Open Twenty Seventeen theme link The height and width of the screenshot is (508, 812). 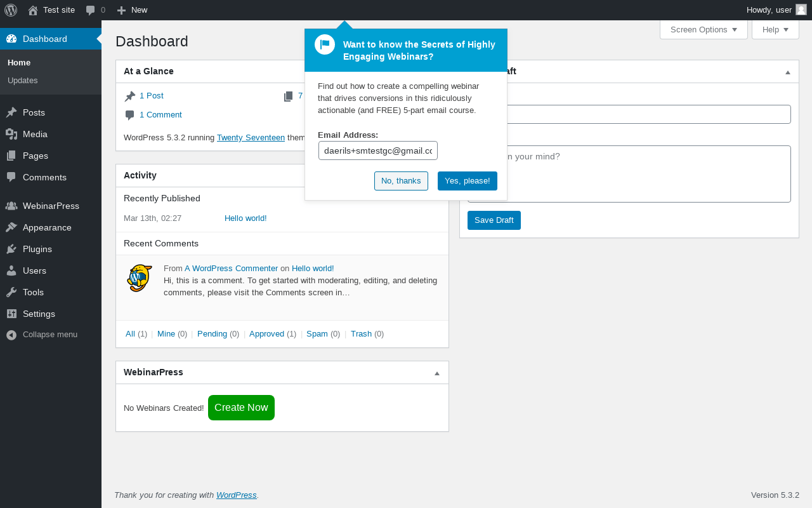click(x=251, y=137)
